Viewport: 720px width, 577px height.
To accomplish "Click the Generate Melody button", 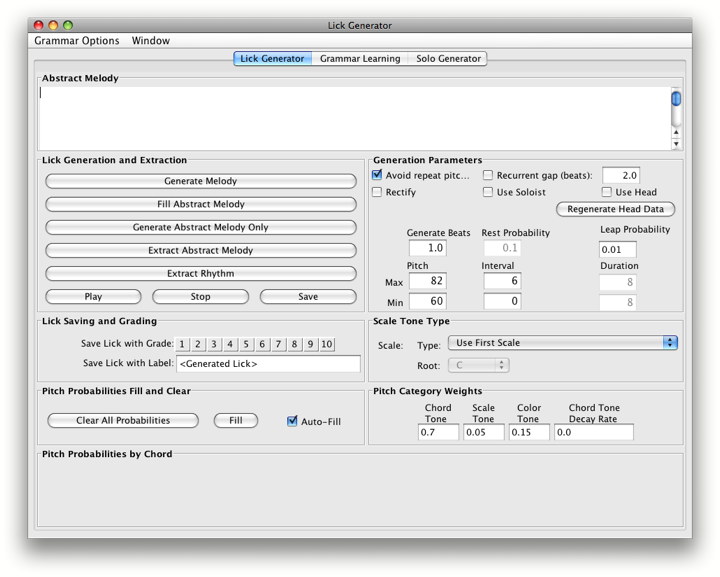I will [200, 181].
